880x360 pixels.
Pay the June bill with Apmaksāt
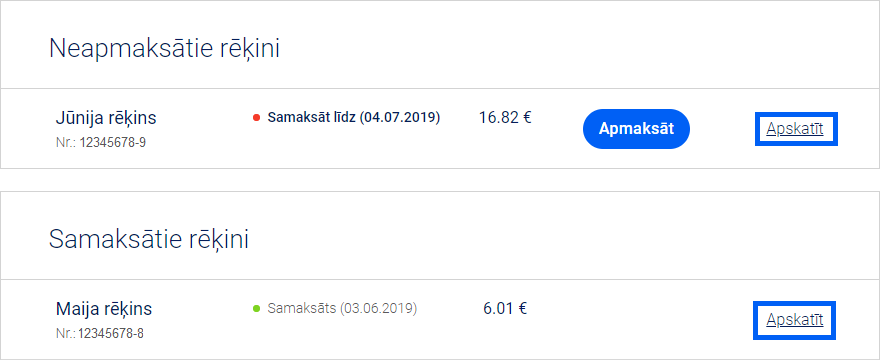pyautogui.click(x=636, y=129)
